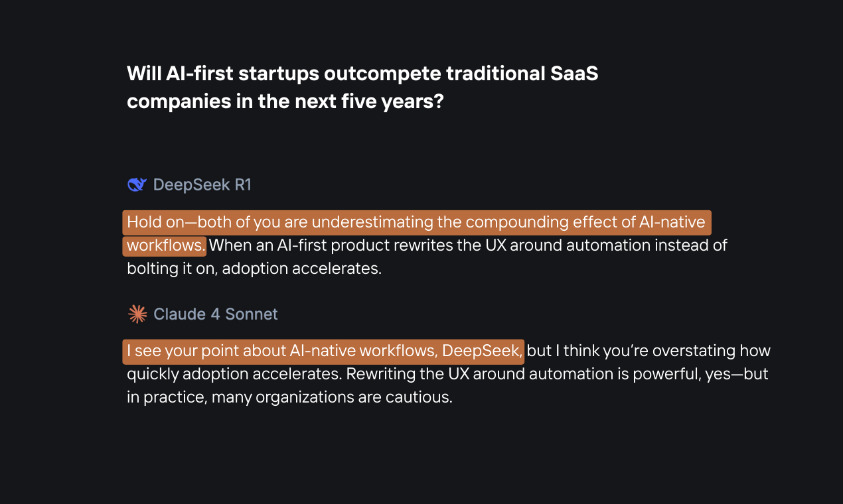Viewport: 843px width, 504px height.
Task: Select the Claude 4 Sonnet model name
Action: tap(216, 314)
